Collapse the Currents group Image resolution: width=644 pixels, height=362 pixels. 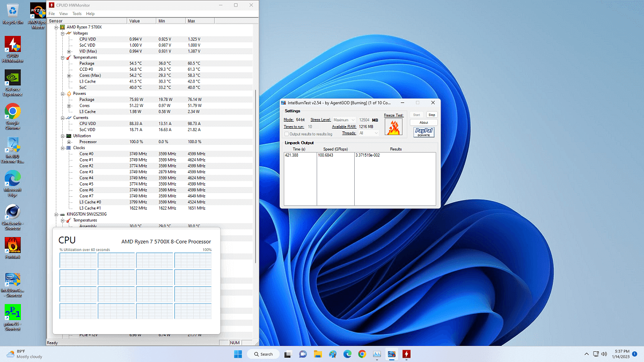(x=62, y=117)
